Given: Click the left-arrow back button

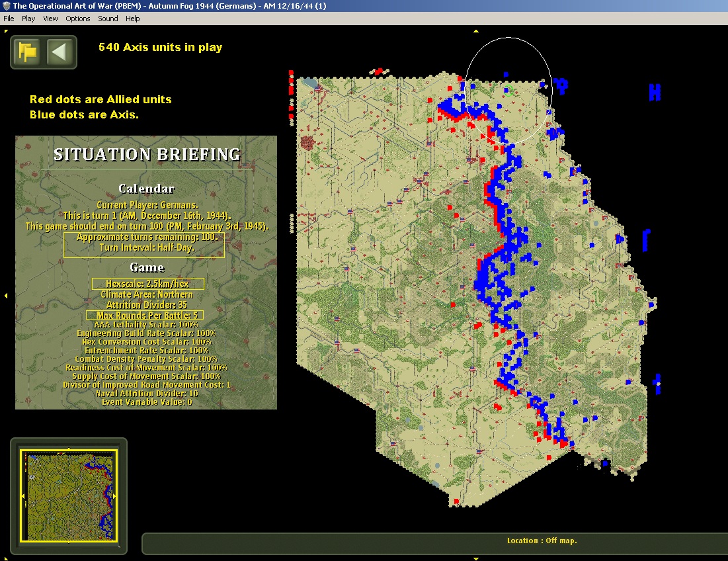Looking at the screenshot, I should pos(59,52).
